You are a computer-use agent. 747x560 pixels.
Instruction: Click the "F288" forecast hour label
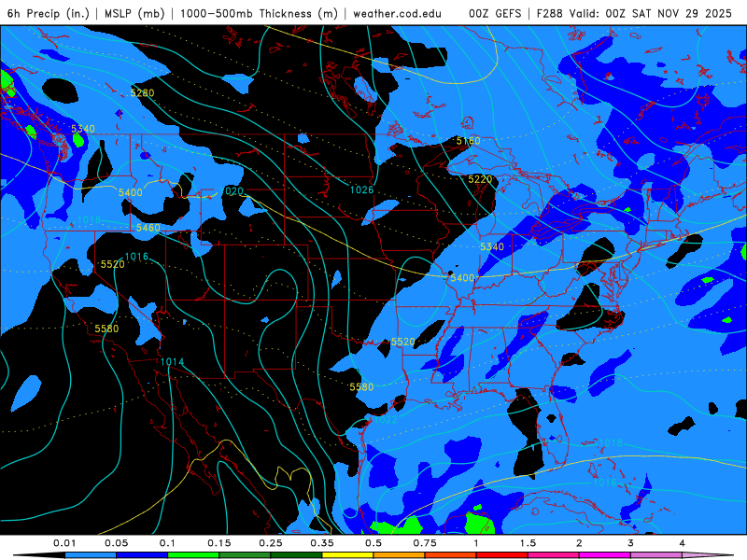(549, 13)
